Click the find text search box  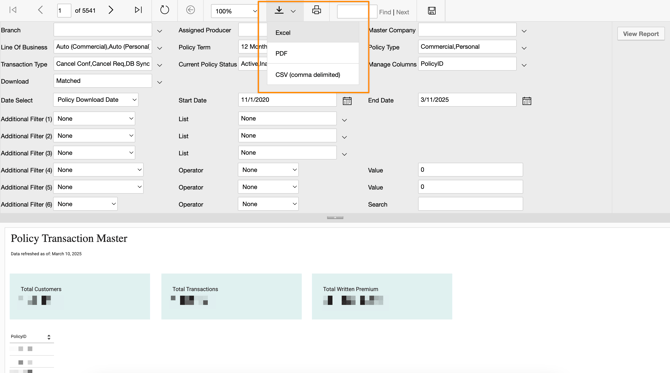pyautogui.click(x=357, y=12)
